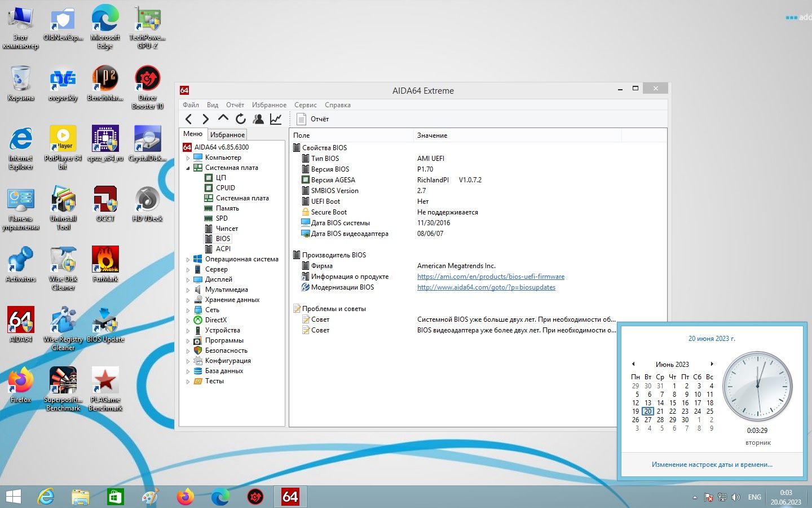Open the graph chart toolbar icon
The image size is (812, 508).
pos(276,119)
